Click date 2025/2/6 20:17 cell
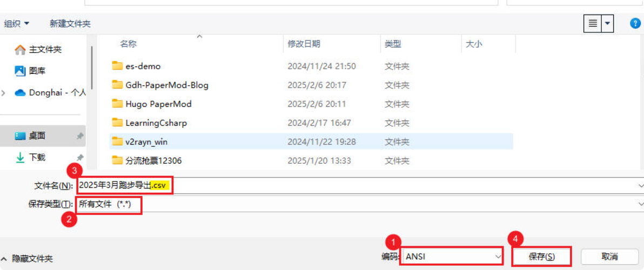Image resolution: width=644 pixels, height=270 pixels. coord(317,85)
